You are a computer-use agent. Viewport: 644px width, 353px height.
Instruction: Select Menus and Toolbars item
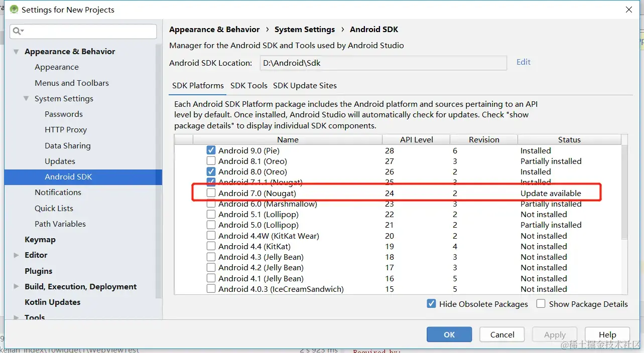point(72,83)
